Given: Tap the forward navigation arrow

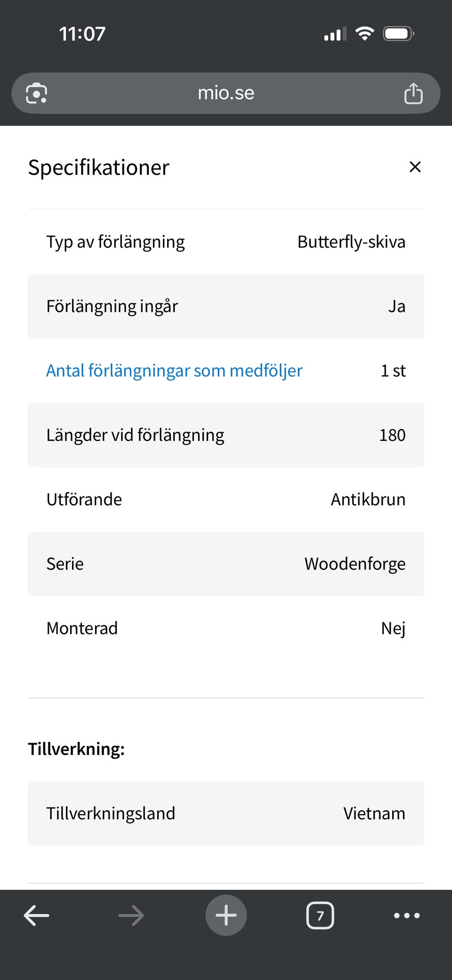Looking at the screenshot, I should pos(131,915).
